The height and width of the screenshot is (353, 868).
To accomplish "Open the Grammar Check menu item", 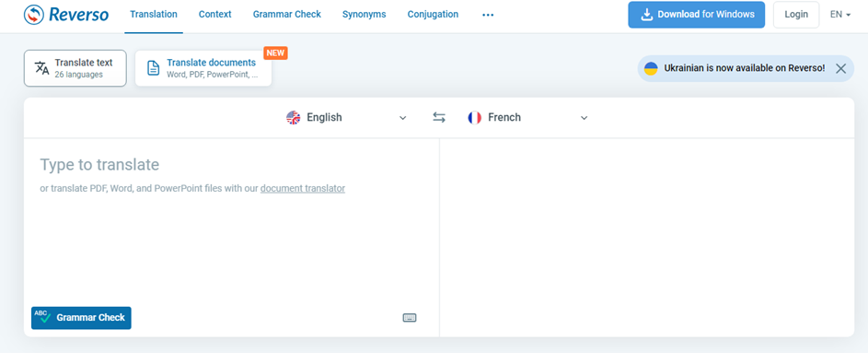I will click(x=287, y=15).
